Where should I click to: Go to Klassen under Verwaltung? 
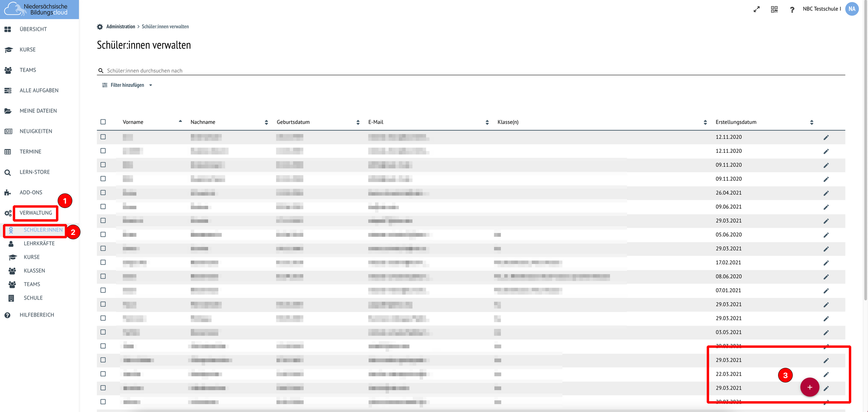click(x=34, y=271)
